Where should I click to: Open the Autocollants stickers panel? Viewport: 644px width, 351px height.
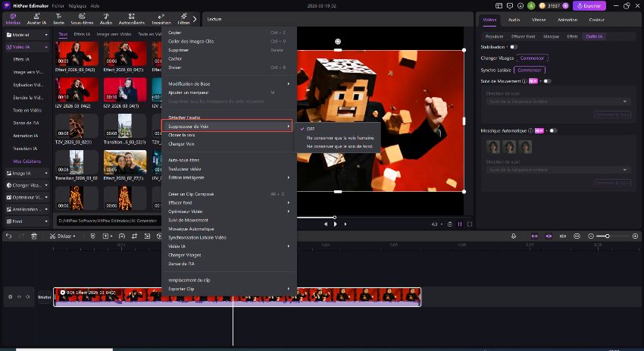132,19
